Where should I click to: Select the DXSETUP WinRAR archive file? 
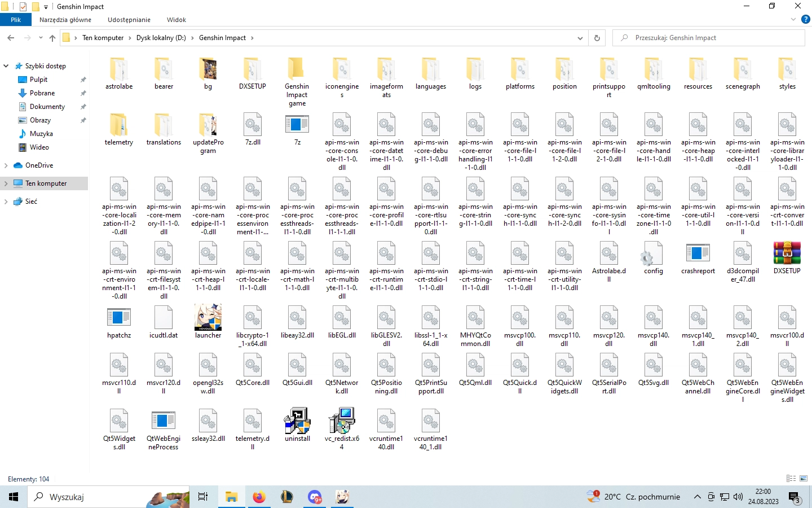tap(787, 258)
